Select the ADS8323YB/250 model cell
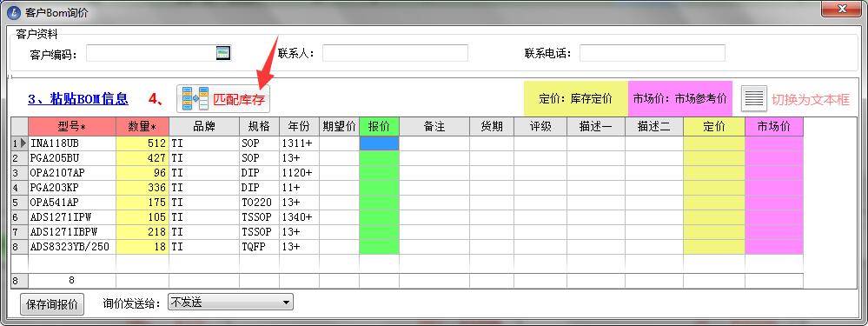 72,247
